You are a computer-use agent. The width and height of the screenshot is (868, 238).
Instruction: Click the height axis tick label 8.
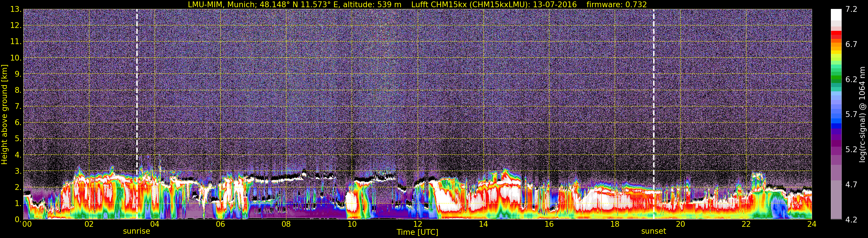pos(18,90)
